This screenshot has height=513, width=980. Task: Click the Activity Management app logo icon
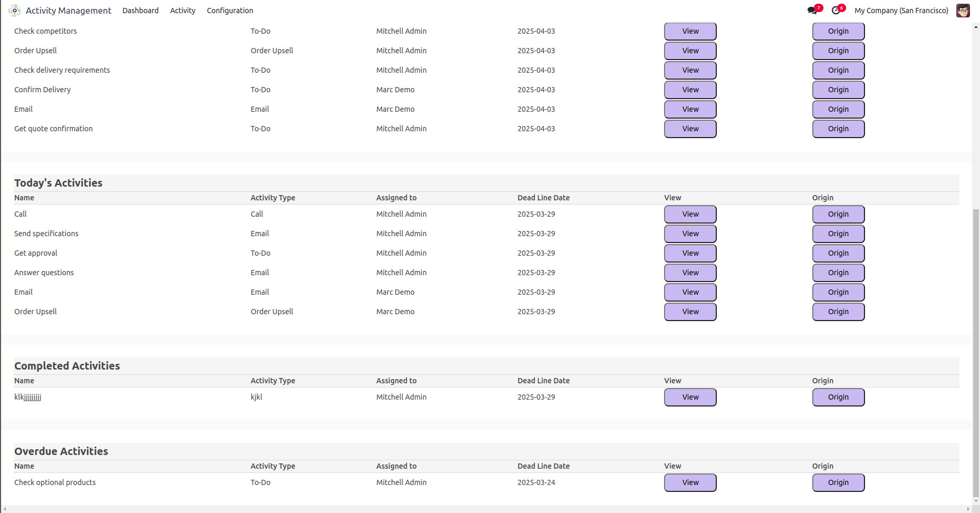point(15,11)
